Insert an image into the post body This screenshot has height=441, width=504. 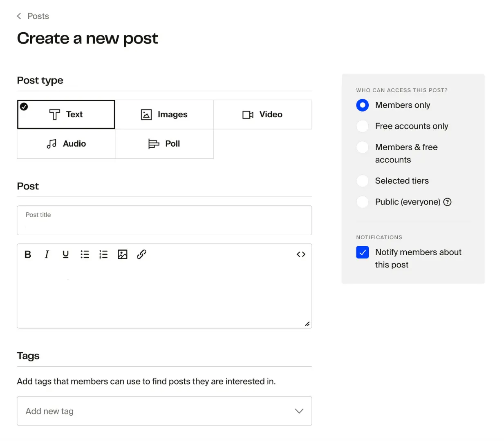point(122,254)
